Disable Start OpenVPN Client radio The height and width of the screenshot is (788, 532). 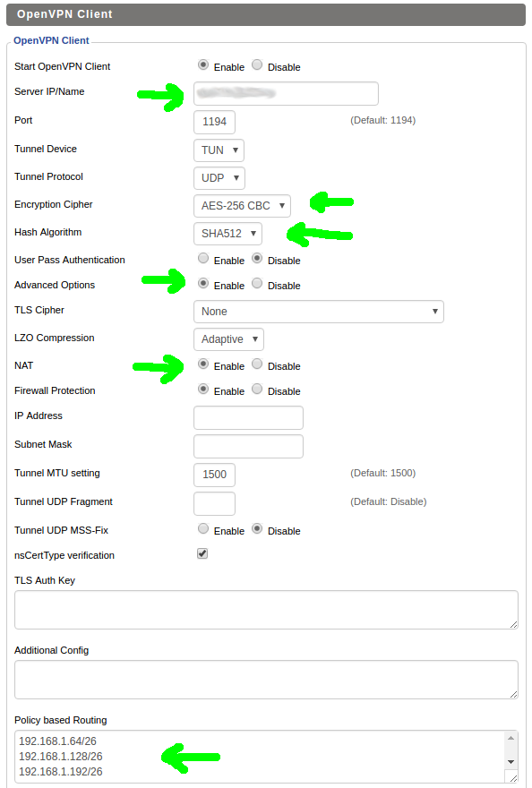[x=257, y=64]
